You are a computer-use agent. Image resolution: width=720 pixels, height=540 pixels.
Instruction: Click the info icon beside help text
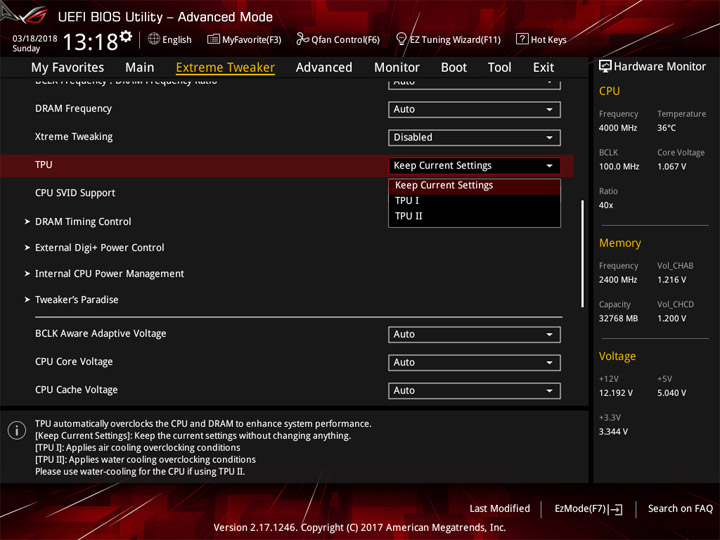(17, 430)
